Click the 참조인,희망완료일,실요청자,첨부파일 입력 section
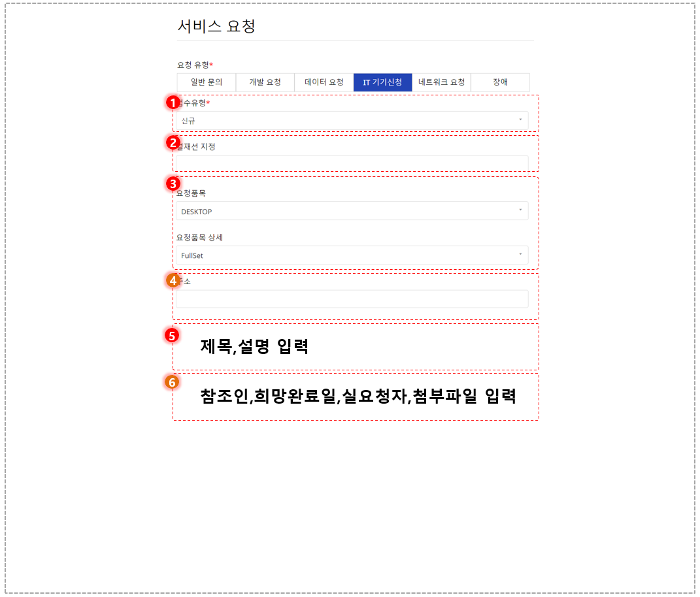The height and width of the screenshot is (597, 700). (356, 396)
